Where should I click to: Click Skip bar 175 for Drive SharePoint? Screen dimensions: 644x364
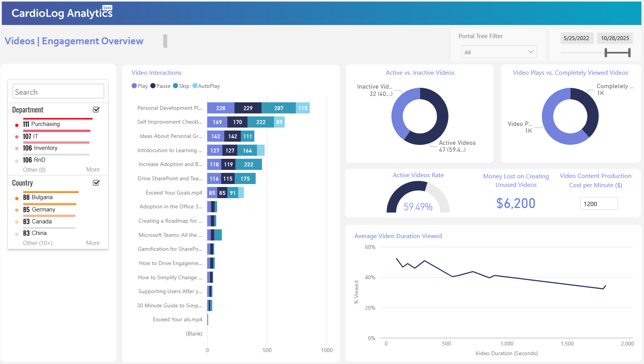[245, 179]
